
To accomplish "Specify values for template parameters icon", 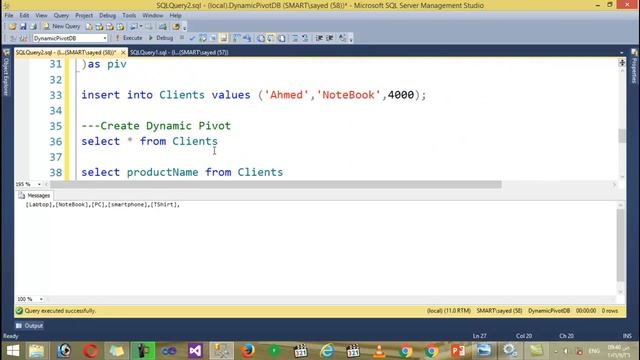I will click(x=342, y=38).
